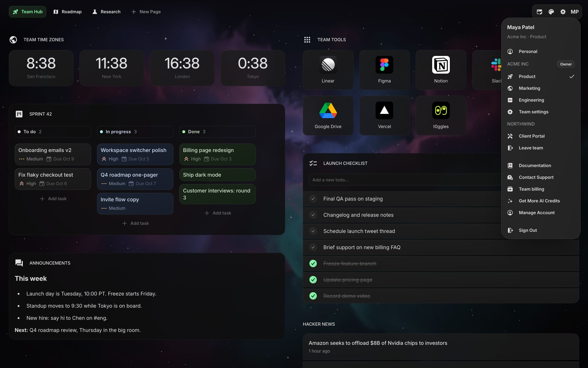588x368 pixels.
Task: Open the Onboarding emails v2 task card
Action: point(53,154)
